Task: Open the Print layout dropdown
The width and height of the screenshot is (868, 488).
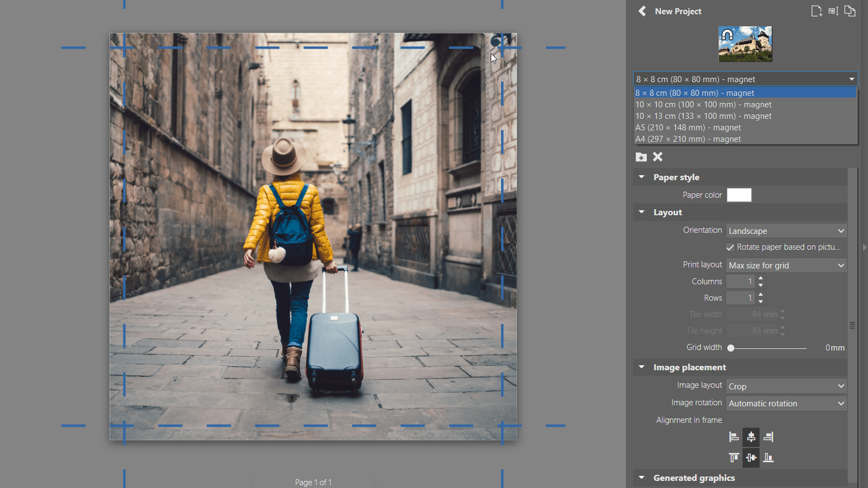Action: tap(786, 266)
